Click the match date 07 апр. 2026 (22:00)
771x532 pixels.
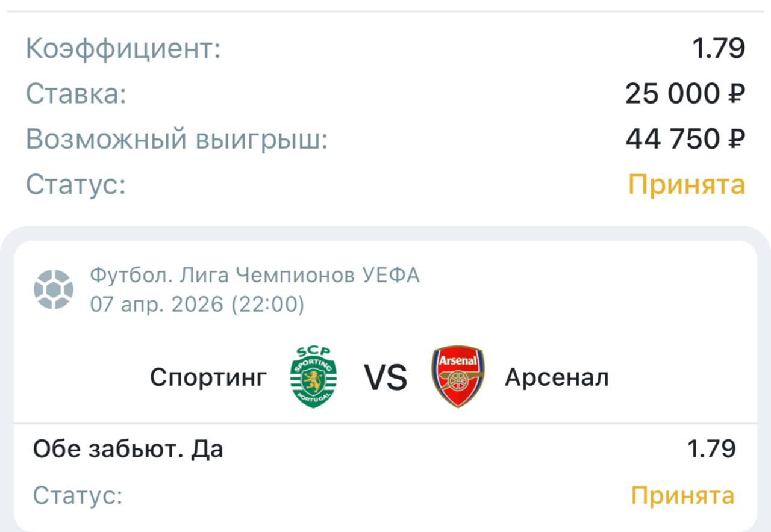point(197,305)
